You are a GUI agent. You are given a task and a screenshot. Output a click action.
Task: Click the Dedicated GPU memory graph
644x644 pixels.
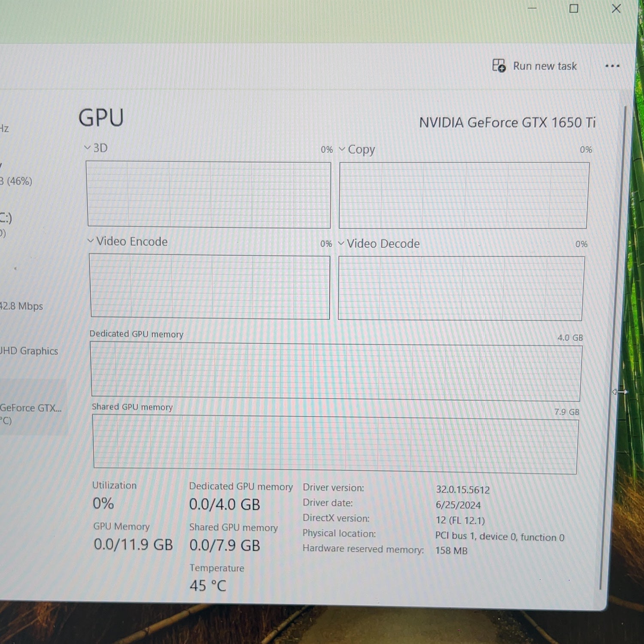coord(336,371)
